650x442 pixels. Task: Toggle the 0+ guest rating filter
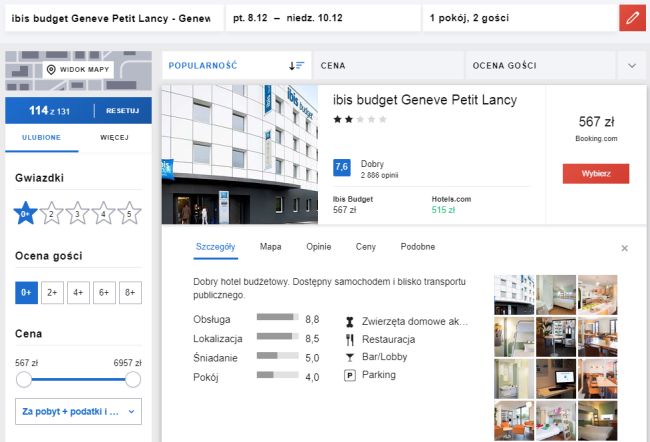tap(26, 293)
